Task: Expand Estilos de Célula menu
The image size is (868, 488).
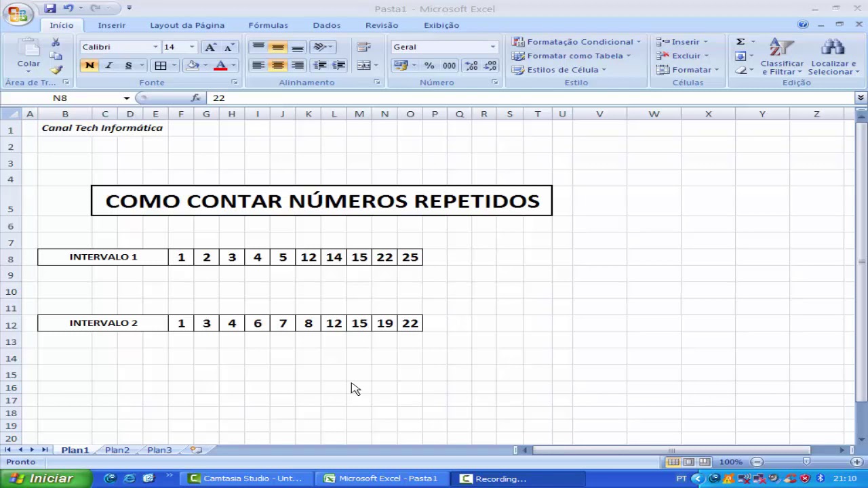Action: click(x=559, y=70)
